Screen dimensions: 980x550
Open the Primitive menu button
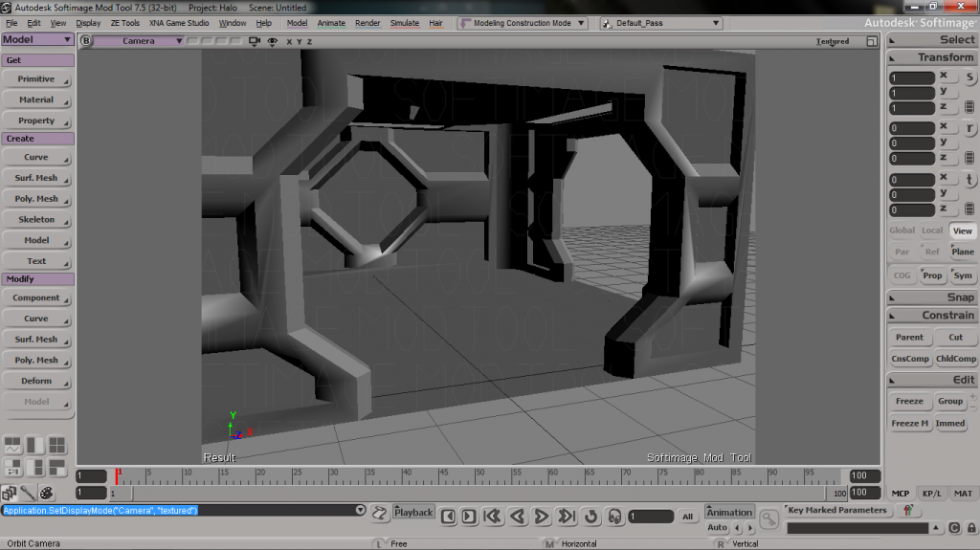(x=36, y=79)
